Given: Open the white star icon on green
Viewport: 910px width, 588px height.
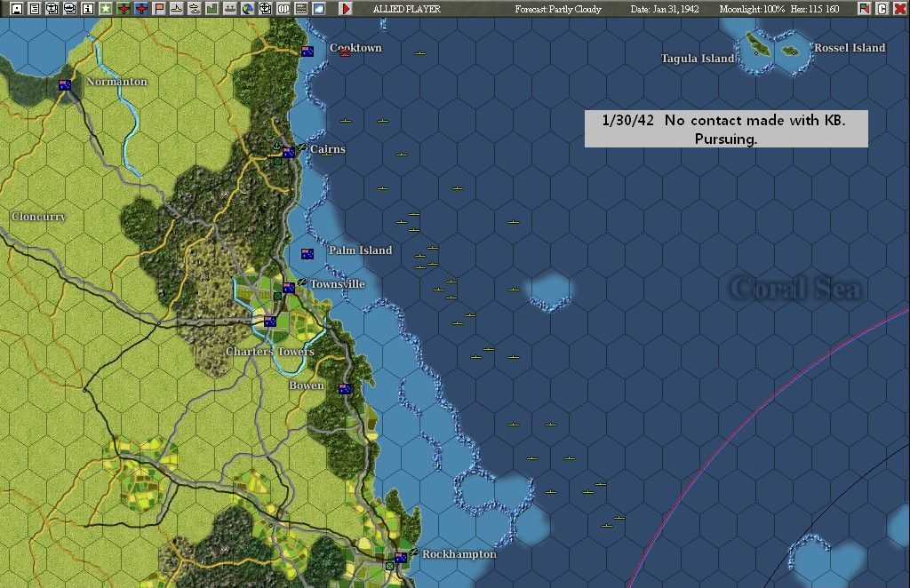Looking at the screenshot, I should pos(106,9).
